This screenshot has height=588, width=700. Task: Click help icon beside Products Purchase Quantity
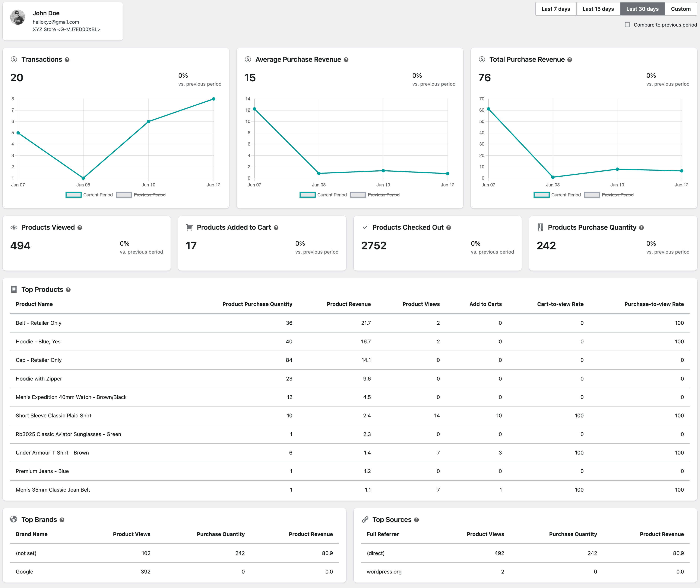coord(641,228)
